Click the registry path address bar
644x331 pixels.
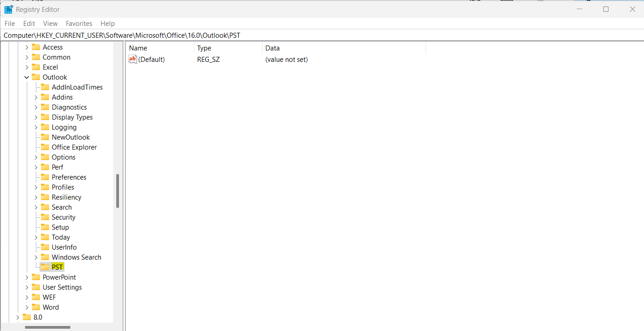point(322,35)
